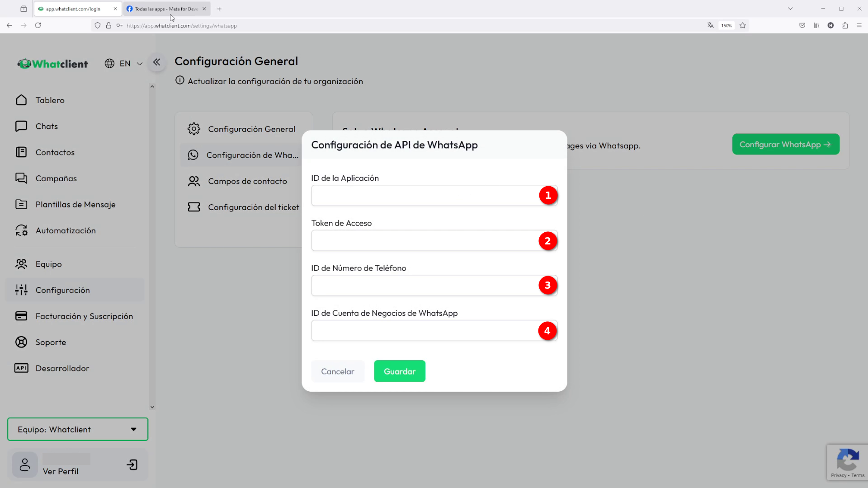Viewport: 868px width, 488px height.
Task: Click the user avatar icon
Action: 25,465
